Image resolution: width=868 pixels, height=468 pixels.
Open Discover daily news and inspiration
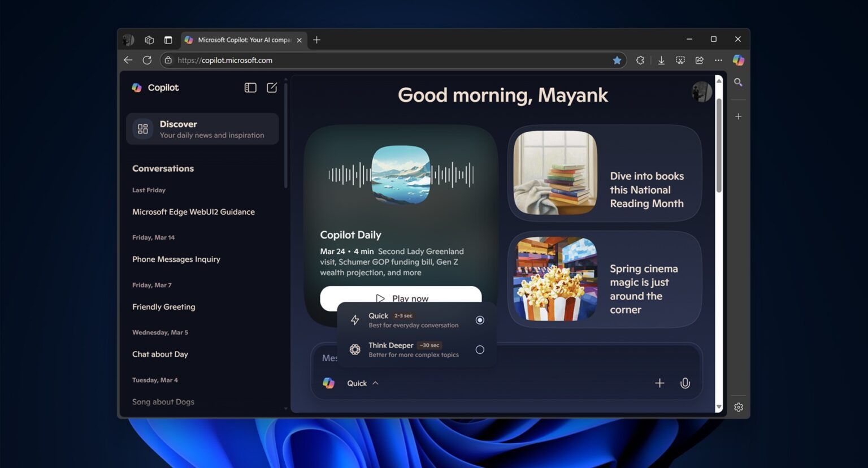202,129
